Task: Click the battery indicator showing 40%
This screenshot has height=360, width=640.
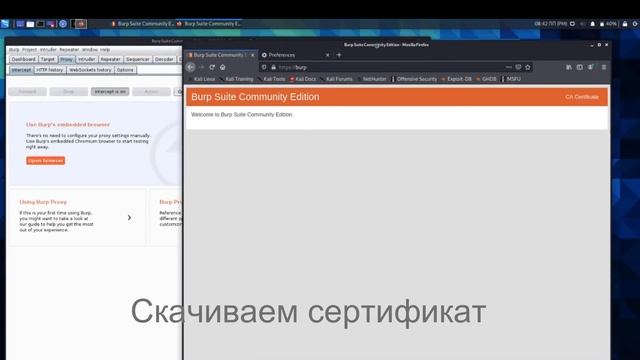Action: (608, 24)
